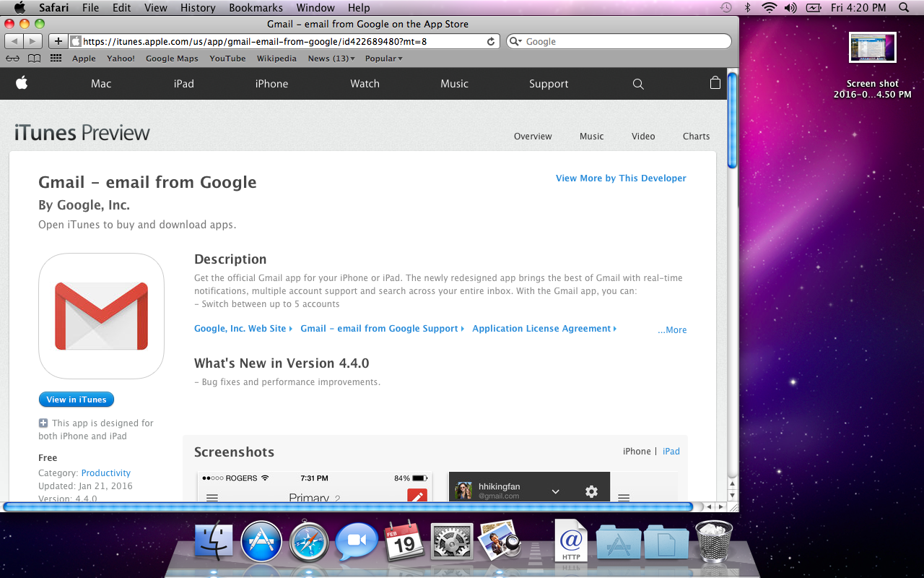The width and height of the screenshot is (924, 578).
Task: Open the Charts tab in iTunes Preview
Action: tap(696, 136)
